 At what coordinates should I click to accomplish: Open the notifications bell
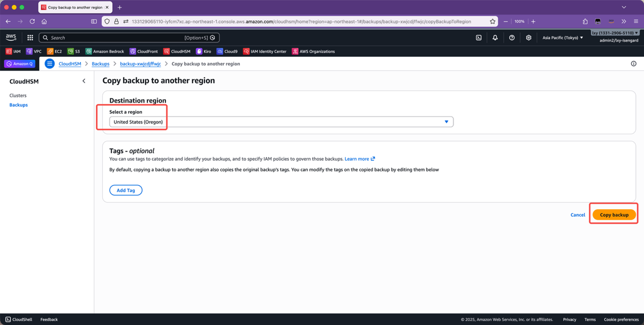point(495,38)
